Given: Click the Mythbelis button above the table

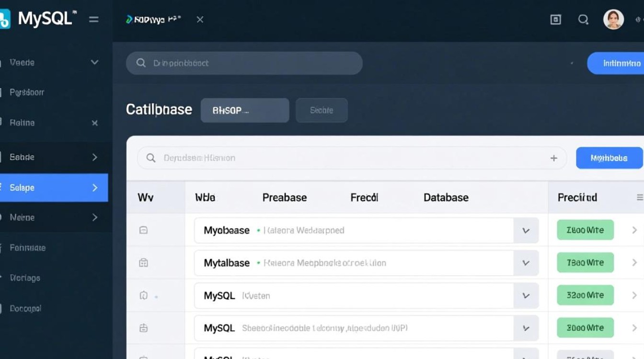Looking at the screenshot, I should pos(609,157).
